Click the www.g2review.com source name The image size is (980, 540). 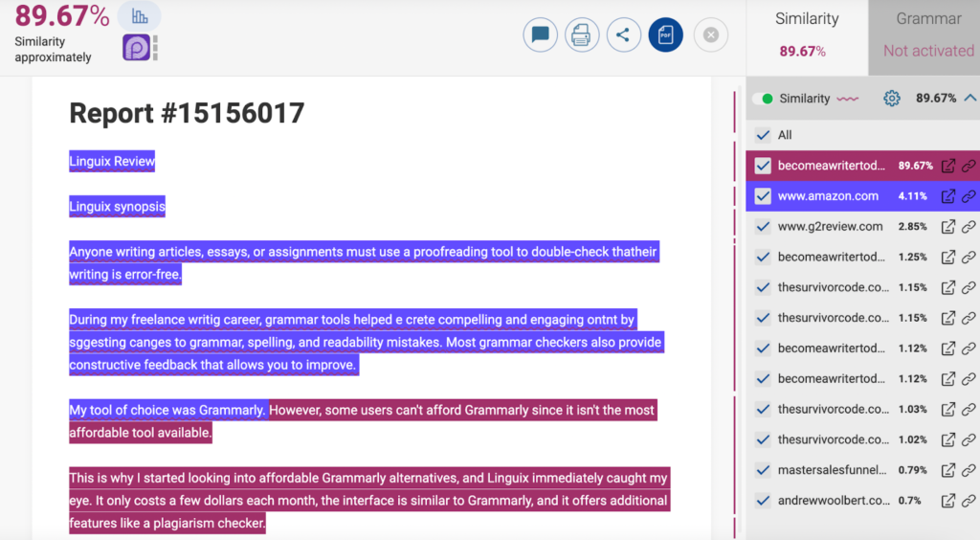click(x=830, y=227)
